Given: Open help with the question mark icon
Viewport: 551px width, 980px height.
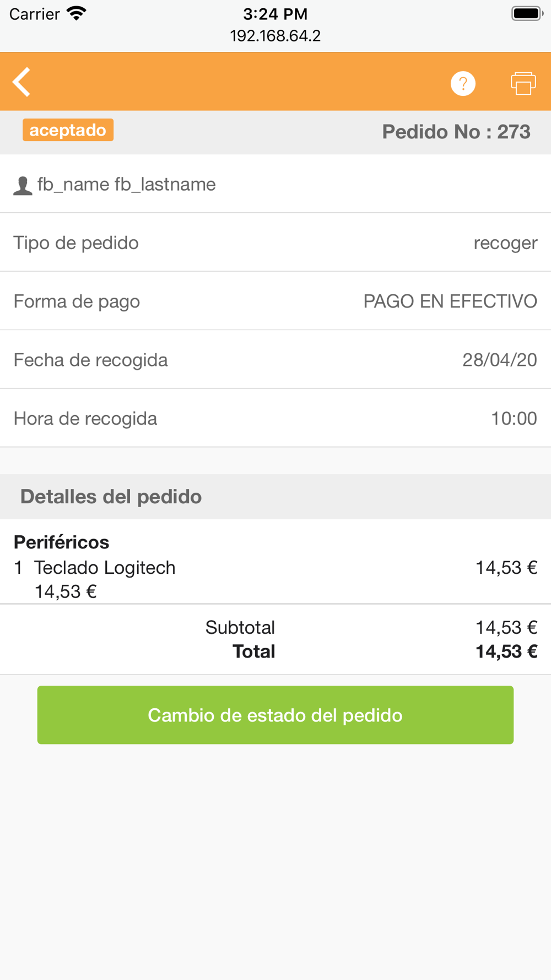Looking at the screenshot, I should click(x=463, y=84).
